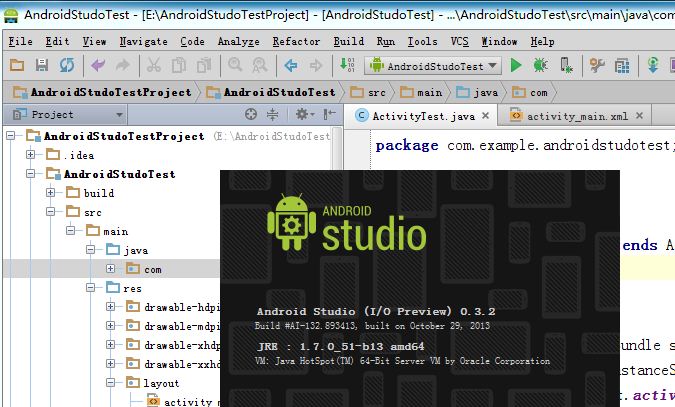Collapse the layout folder node
Screen dimensions: 675x407
pos(111,382)
